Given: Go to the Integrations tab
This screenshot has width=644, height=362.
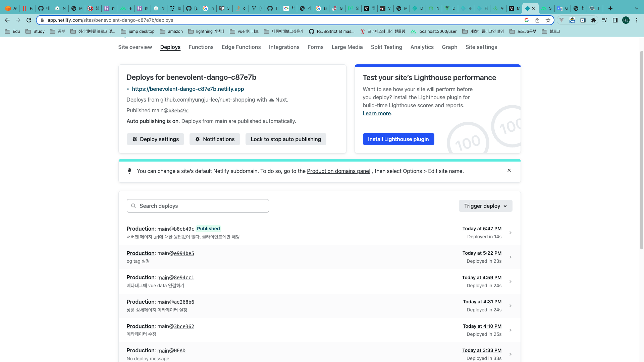Looking at the screenshot, I should click(x=284, y=47).
